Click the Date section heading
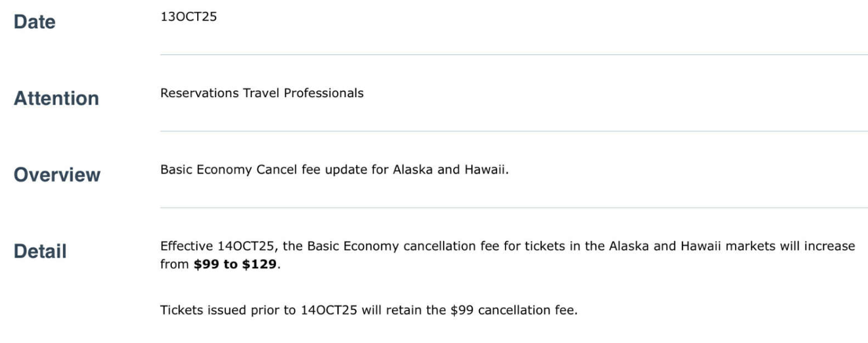The width and height of the screenshot is (868, 343). 35,22
